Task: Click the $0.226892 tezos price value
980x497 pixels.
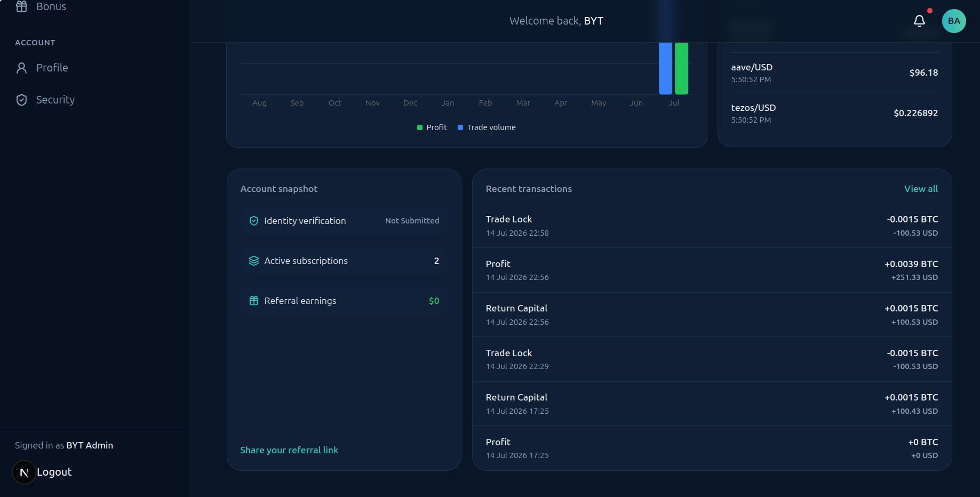Action: click(915, 113)
